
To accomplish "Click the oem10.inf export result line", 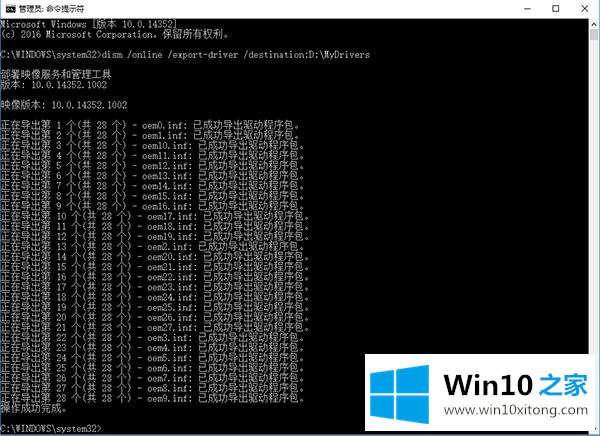I will coord(152,145).
